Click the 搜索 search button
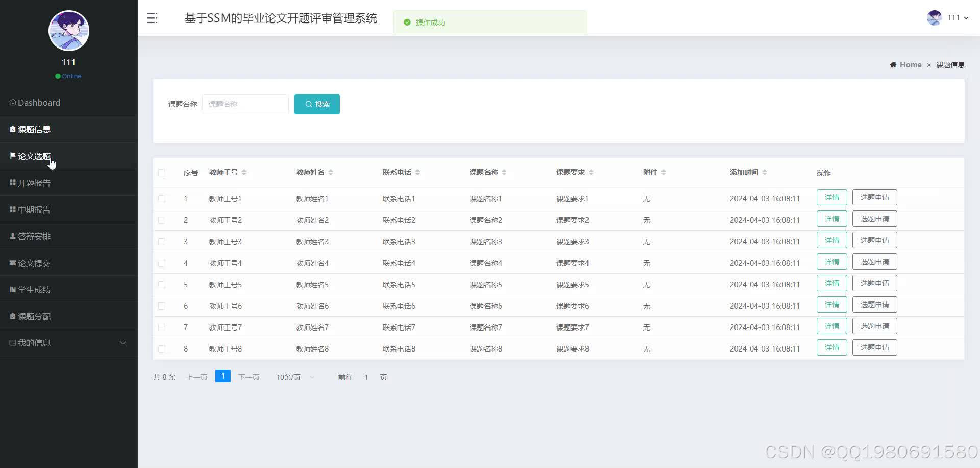 316,104
